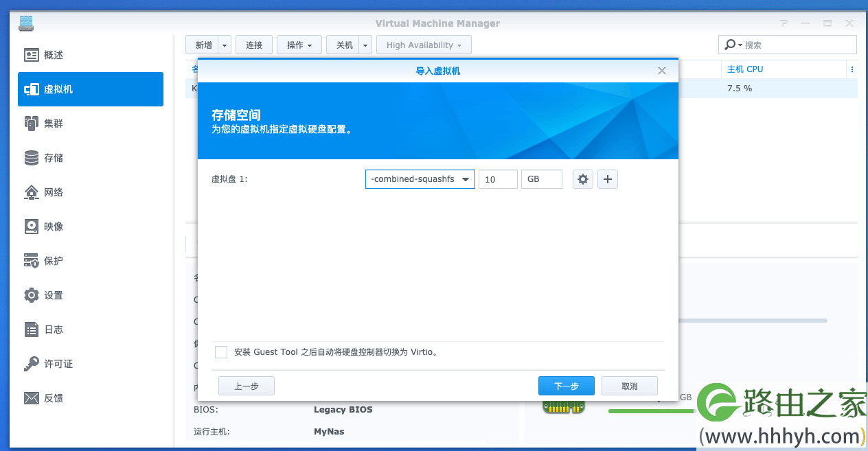Click the GB unit field
This screenshot has width=868, height=451.
click(542, 179)
